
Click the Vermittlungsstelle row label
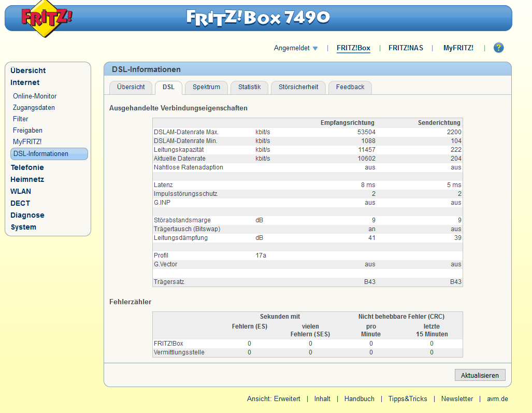pos(179,352)
